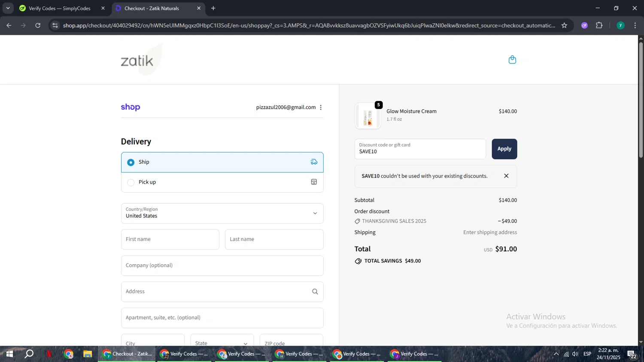Open File Explorer from the taskbar

point(88,354)
